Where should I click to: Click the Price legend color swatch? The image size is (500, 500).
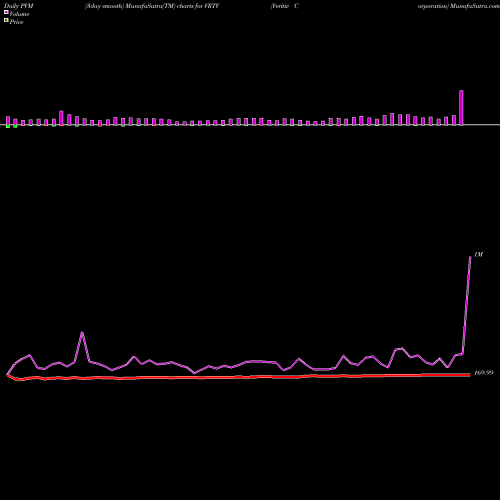(x=6, y=21)
